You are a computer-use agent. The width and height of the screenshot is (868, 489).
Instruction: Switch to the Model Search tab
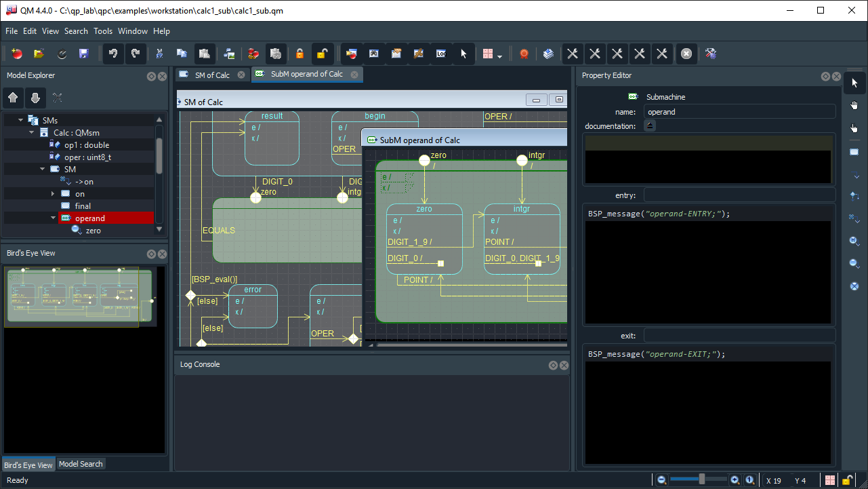(x=81, y=464)
